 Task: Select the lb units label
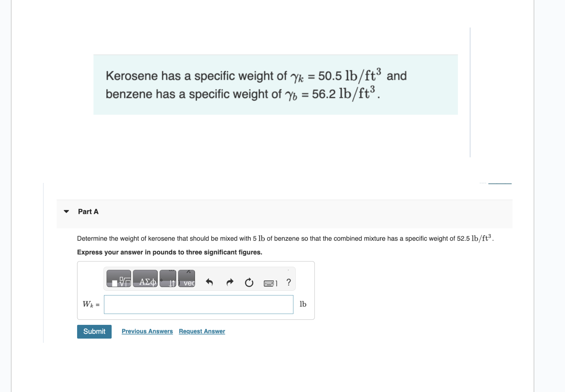(303, 304)
